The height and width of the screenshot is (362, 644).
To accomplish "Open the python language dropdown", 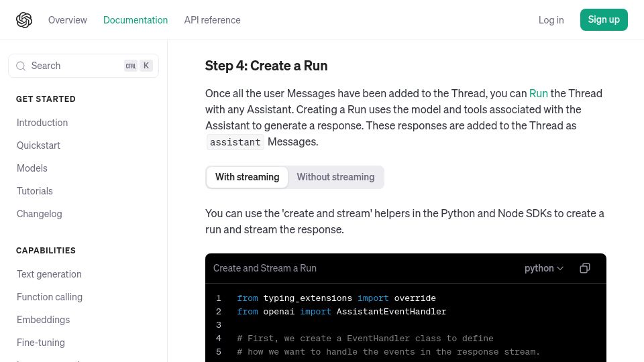I will coord(544,268).
